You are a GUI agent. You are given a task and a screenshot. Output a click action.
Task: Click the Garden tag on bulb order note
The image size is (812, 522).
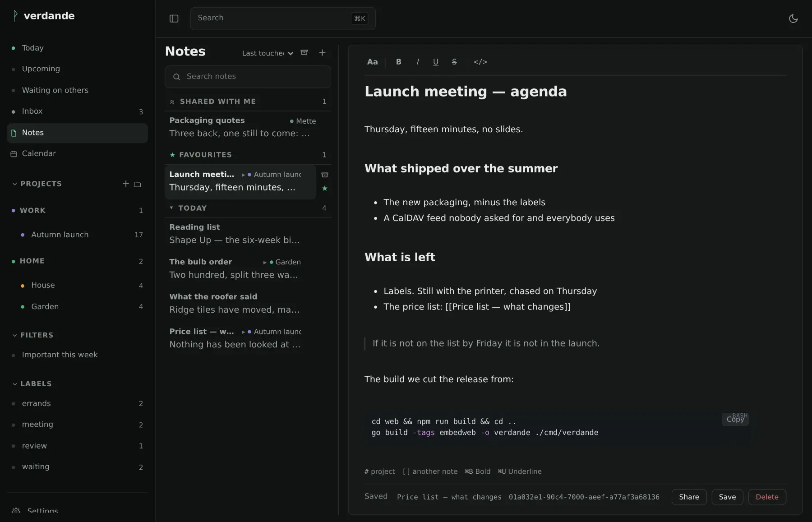coord(285,262)
